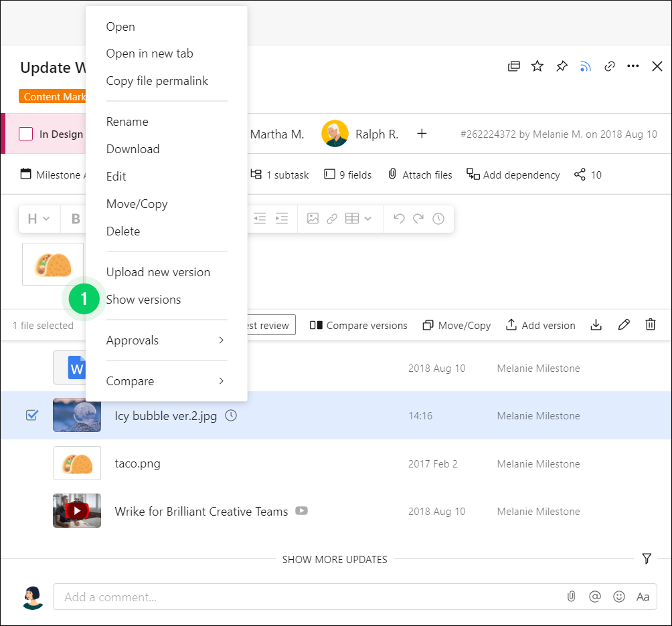Click the Compare versions button

[x=359, y=326]
